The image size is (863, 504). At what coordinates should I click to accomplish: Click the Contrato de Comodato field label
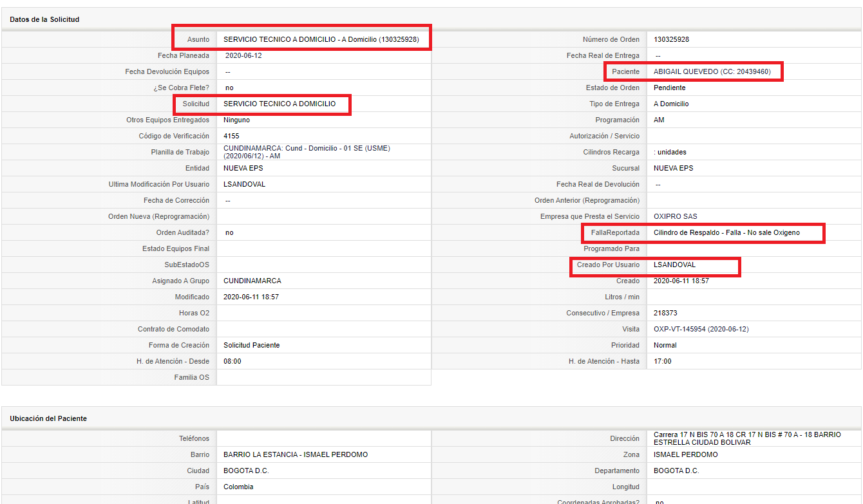(x=173, y=329)
